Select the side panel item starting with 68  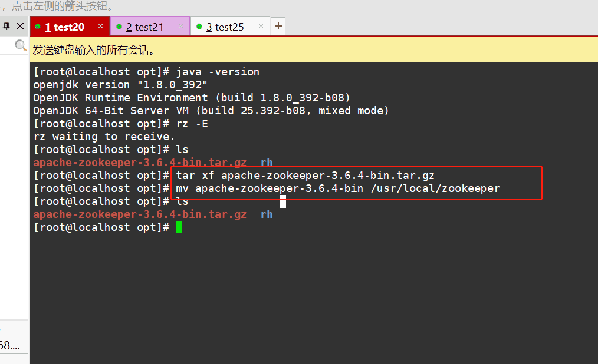coord(10,346)
